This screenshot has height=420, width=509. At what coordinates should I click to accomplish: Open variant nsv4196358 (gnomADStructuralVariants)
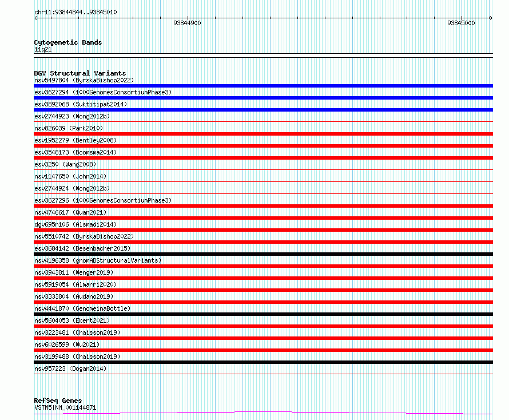click(x=98, y=260)
